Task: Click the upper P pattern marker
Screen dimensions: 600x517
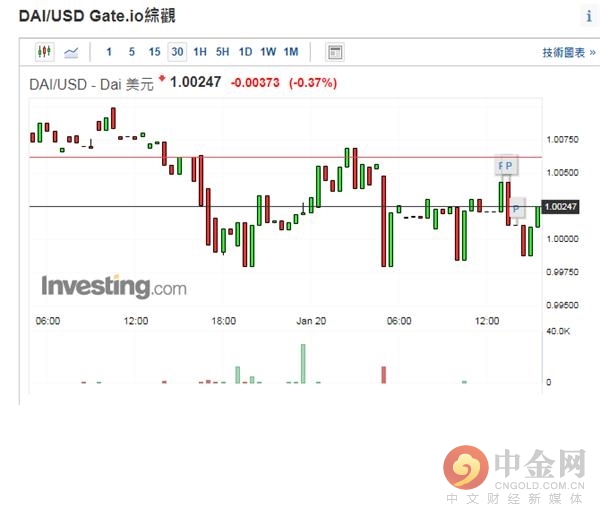Action: [509, 166]
